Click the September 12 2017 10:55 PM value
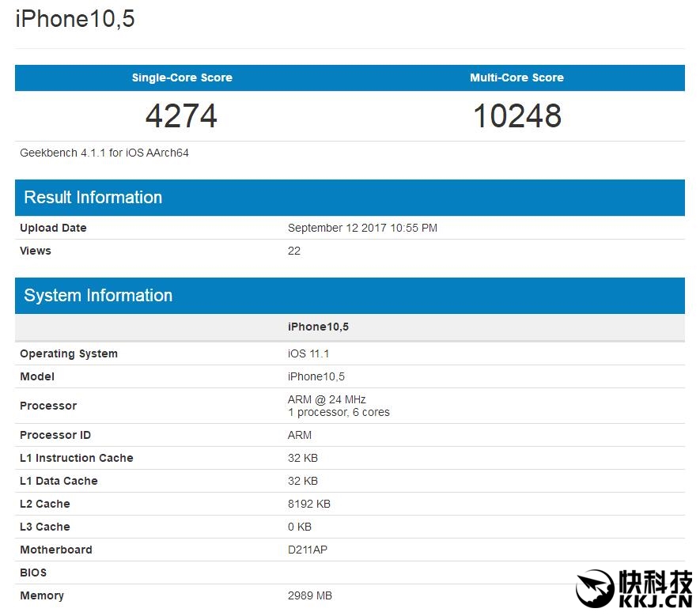 pos(362,228)
